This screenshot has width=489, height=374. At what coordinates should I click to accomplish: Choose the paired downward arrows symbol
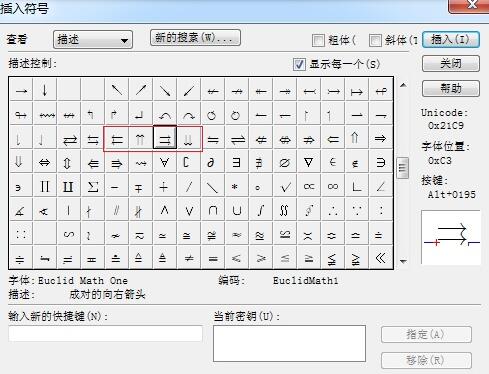[x=189, y=138]
